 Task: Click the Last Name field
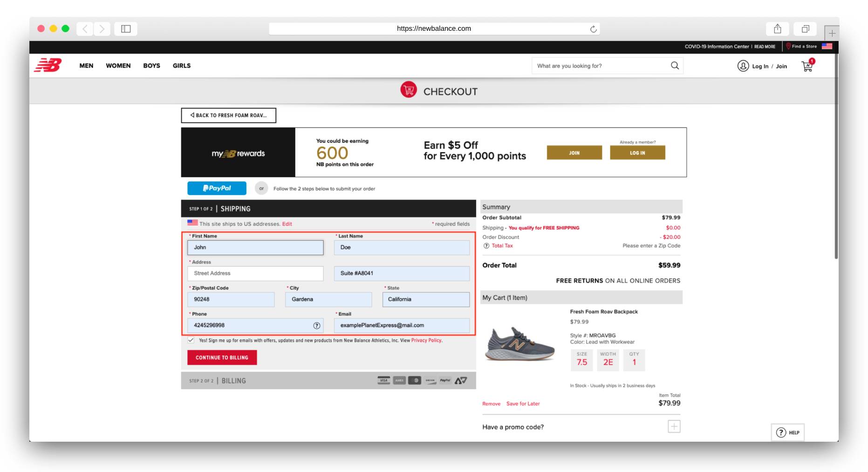point(402,248)
